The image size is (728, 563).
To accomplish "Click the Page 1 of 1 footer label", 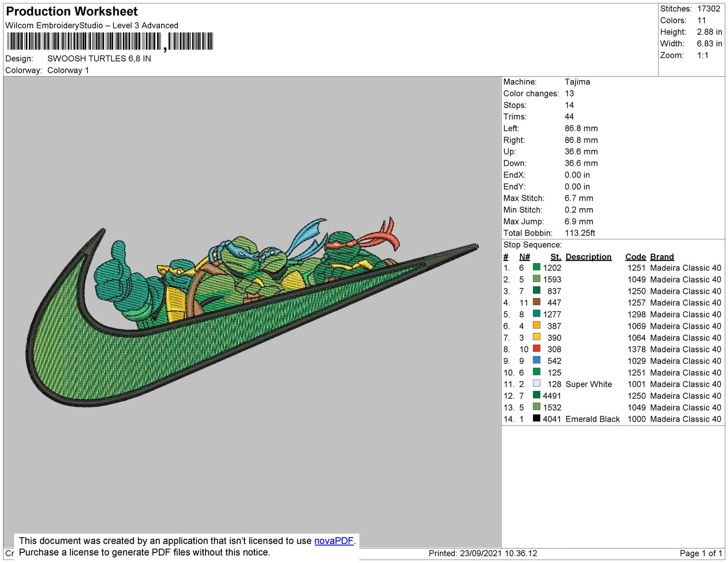I will pos(700,553).
